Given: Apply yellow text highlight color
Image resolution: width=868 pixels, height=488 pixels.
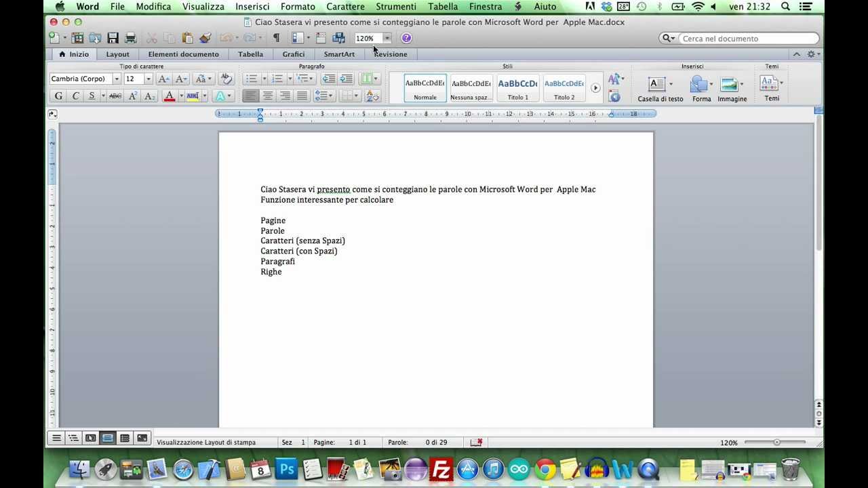Looking at the screenshot, I should tap(193, 96).
